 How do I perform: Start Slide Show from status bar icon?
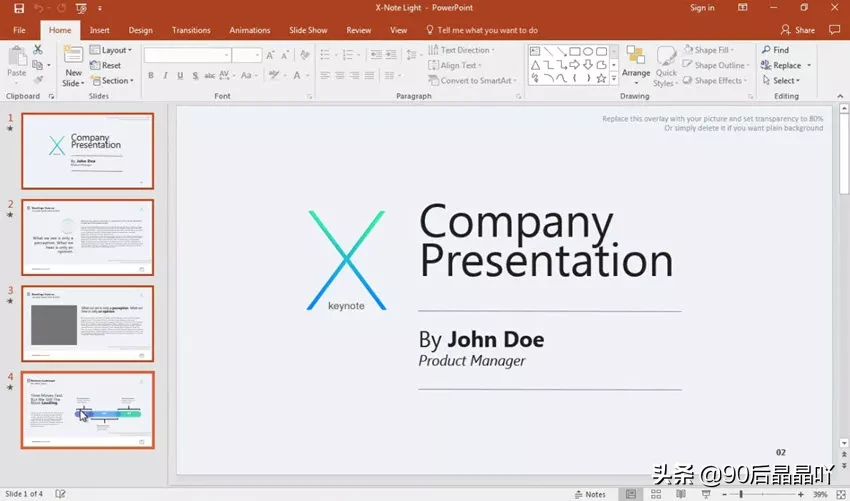pyautogui.click(x=706, y=494)
